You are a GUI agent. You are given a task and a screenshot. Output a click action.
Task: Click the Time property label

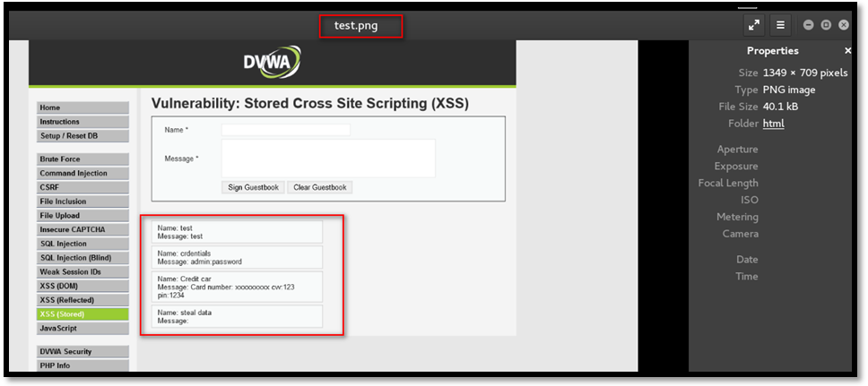tap(747, 276)
